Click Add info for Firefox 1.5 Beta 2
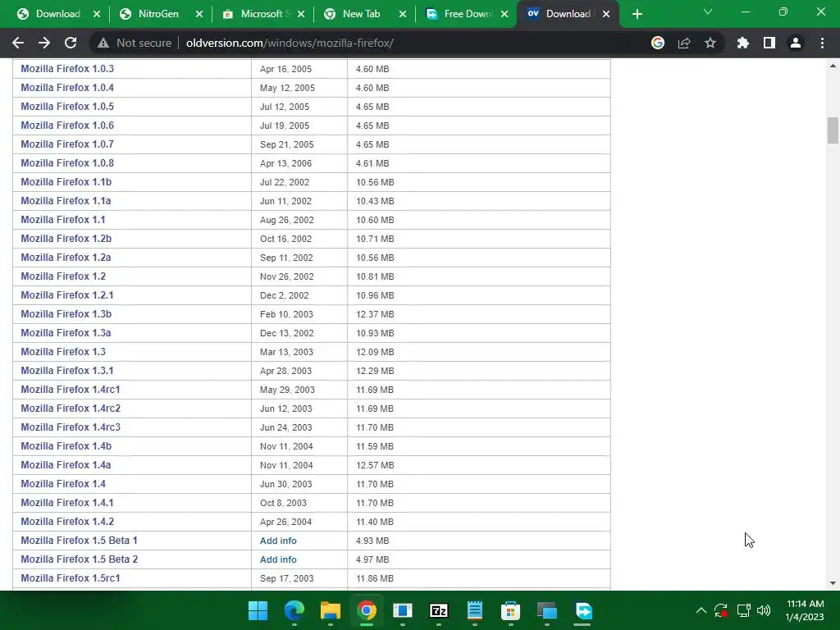The width and height of the screenshot is (840, 630). coord(278,559)
